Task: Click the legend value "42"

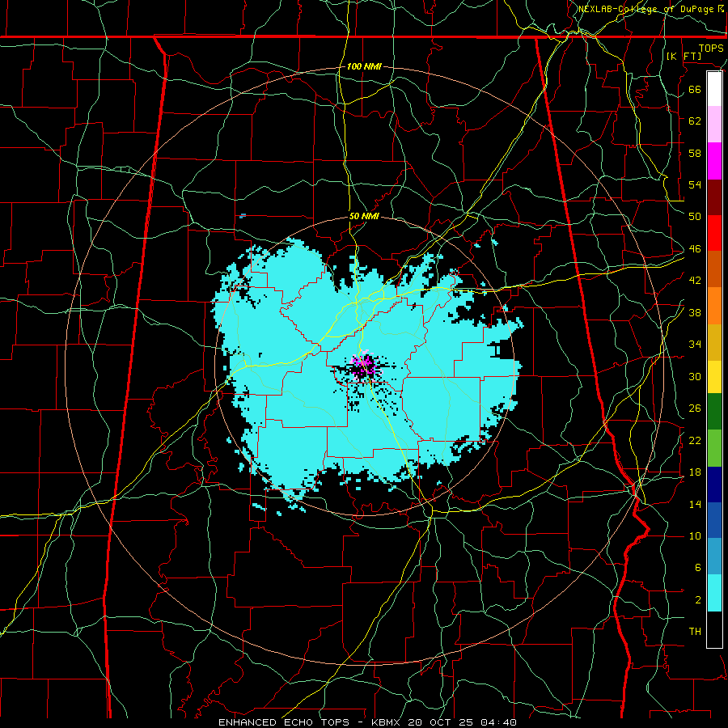Action: coord(695,281)
